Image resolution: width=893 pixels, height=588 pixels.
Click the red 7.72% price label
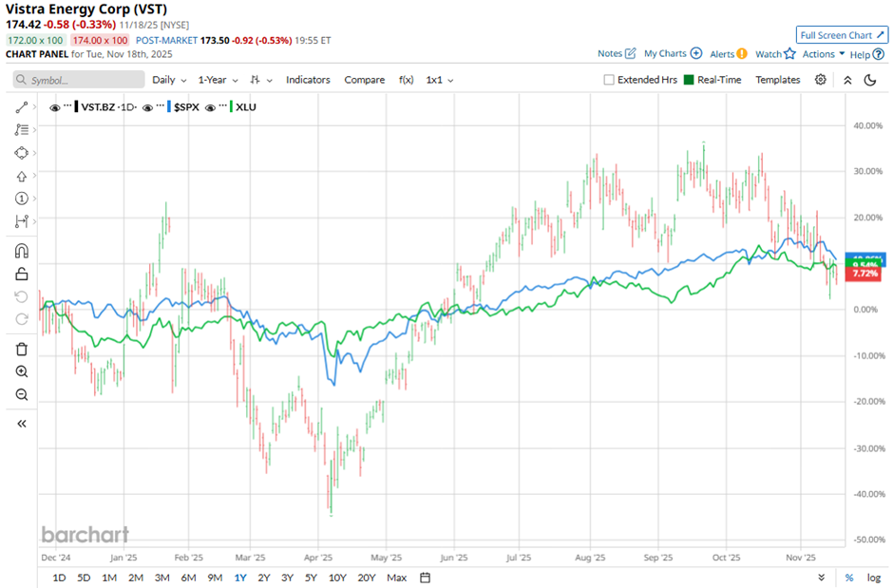[x=865, y=274]
